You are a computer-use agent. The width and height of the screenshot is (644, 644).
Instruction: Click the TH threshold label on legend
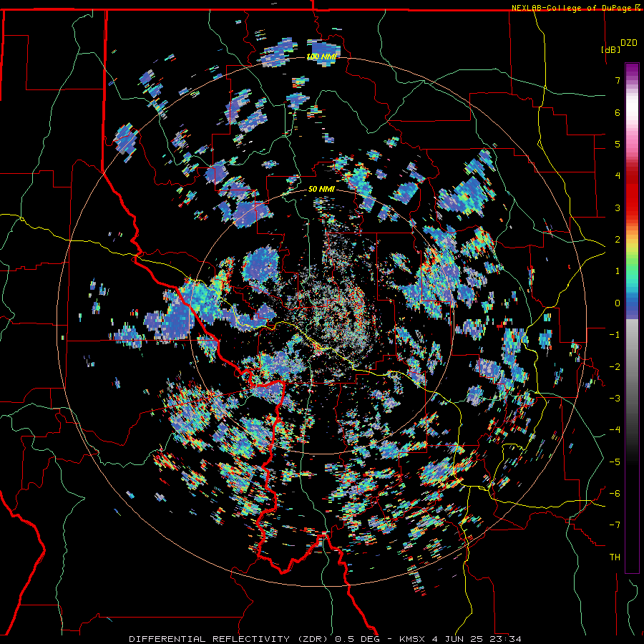coord(615,557)
